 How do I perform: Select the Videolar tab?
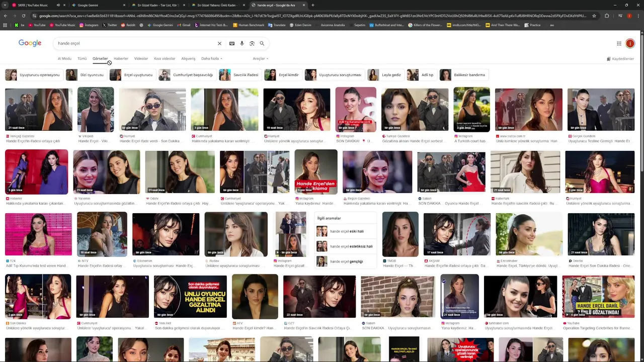[x=141, y=59]
